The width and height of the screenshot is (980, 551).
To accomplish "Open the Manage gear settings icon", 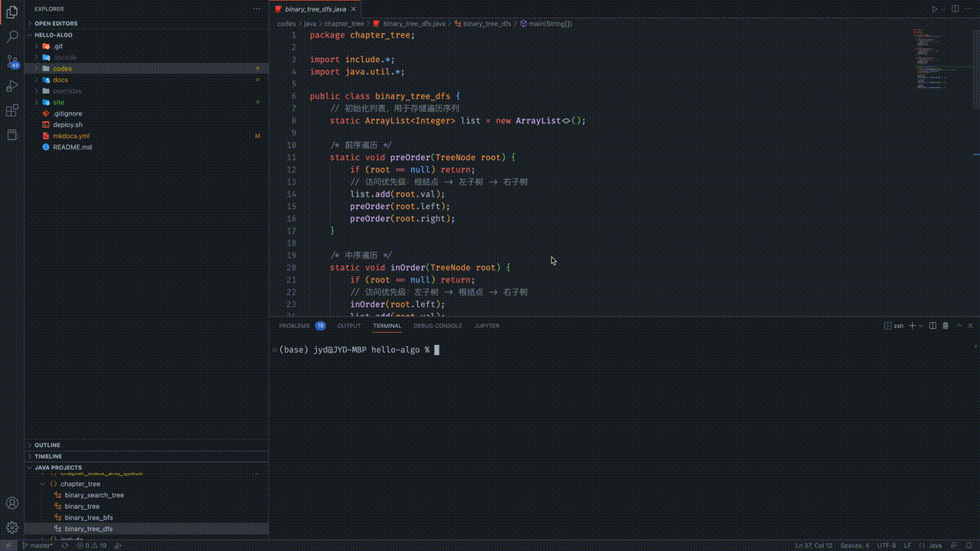I will pyautogui.click(x=12, y=527).
